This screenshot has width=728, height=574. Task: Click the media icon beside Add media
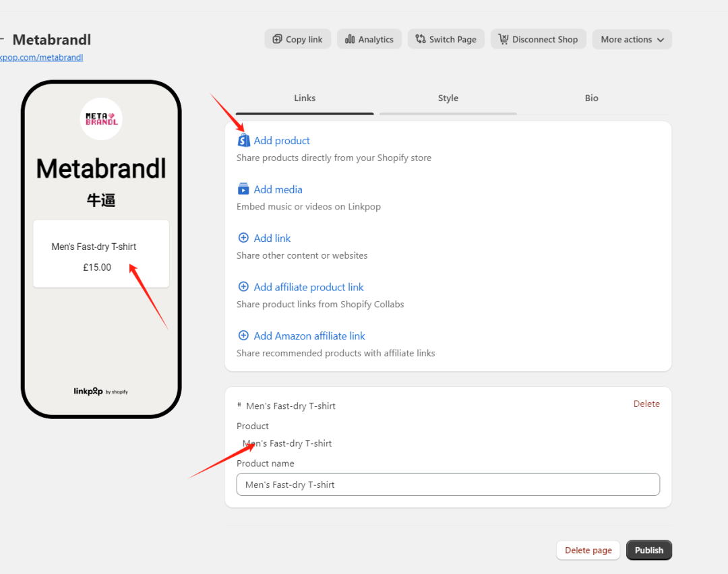click(x=243, y=189)
